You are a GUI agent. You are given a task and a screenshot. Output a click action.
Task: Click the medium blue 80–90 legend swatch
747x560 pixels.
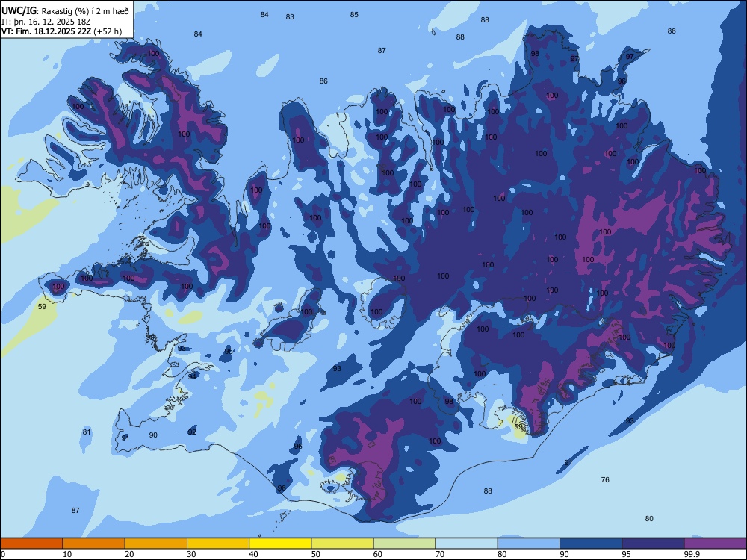(x=529, y=544)
